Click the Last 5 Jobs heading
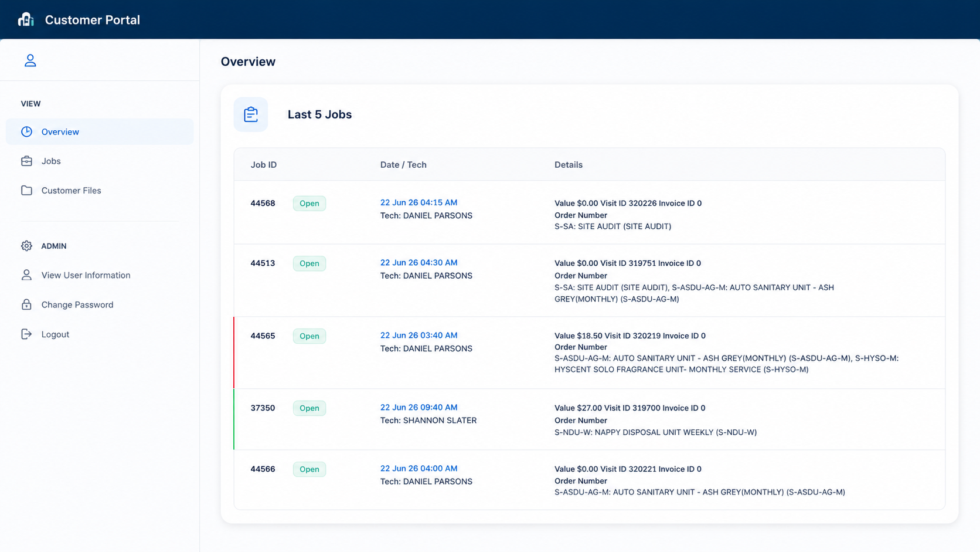980x552 pixels. point(319,114)
